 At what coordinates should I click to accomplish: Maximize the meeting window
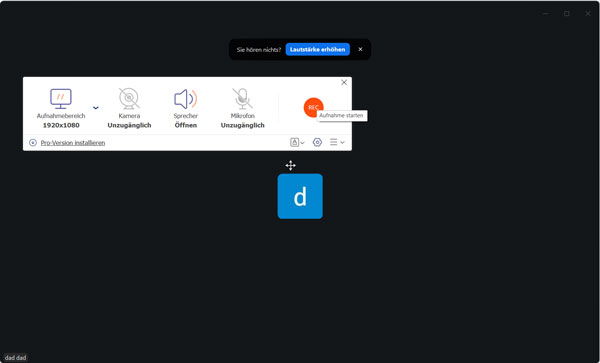tap(567, 13)
